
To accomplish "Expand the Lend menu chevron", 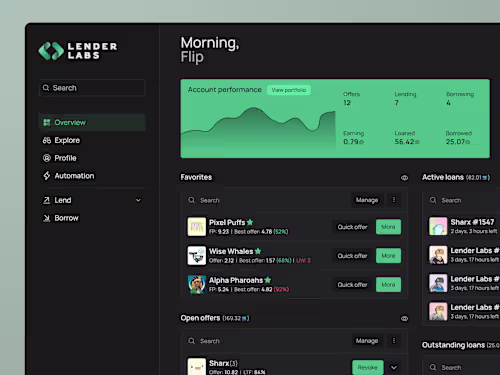I will coord(138,200).
